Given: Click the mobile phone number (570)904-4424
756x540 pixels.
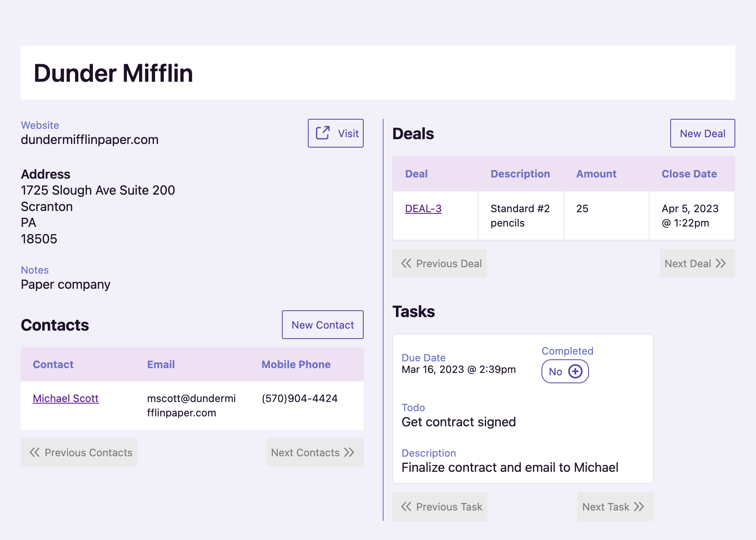Looking at the screenshot, I should 299,398.
